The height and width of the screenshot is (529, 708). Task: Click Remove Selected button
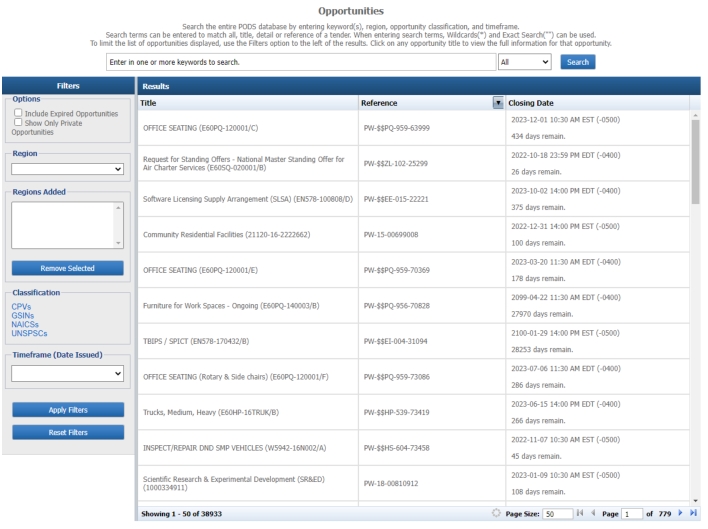pyautogui.click(x=67, y=268)
